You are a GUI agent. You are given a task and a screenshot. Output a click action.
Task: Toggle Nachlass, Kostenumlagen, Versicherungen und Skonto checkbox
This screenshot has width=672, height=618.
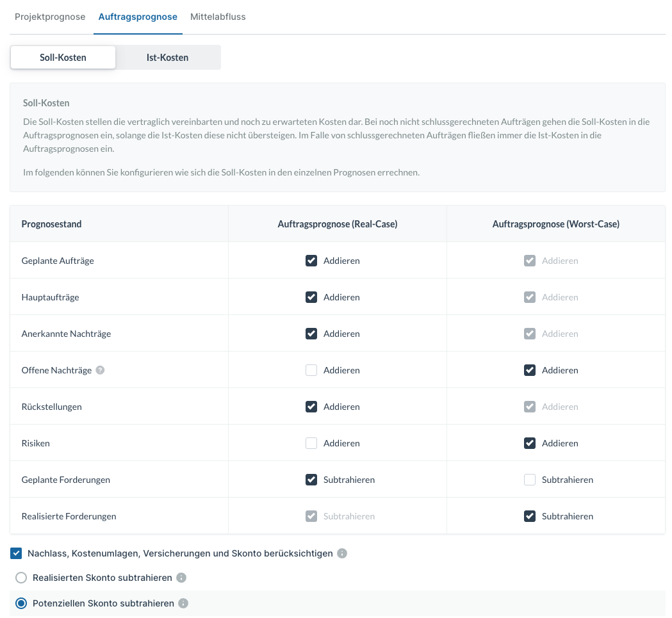(17, 553)
